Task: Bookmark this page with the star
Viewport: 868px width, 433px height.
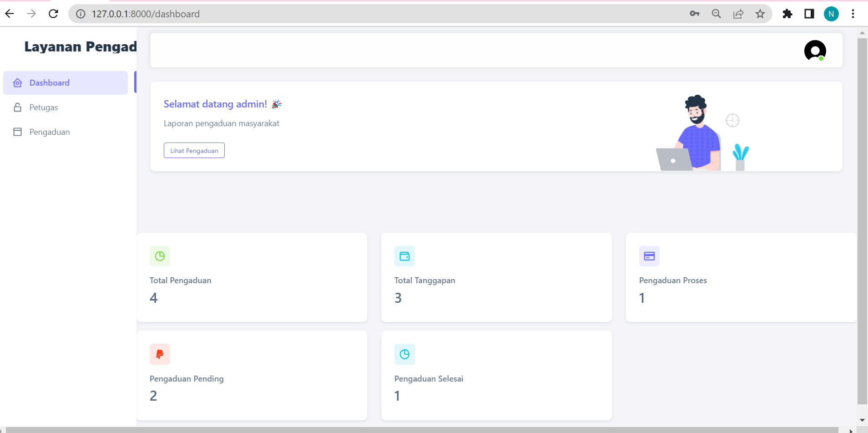Action: click(760, 14)
